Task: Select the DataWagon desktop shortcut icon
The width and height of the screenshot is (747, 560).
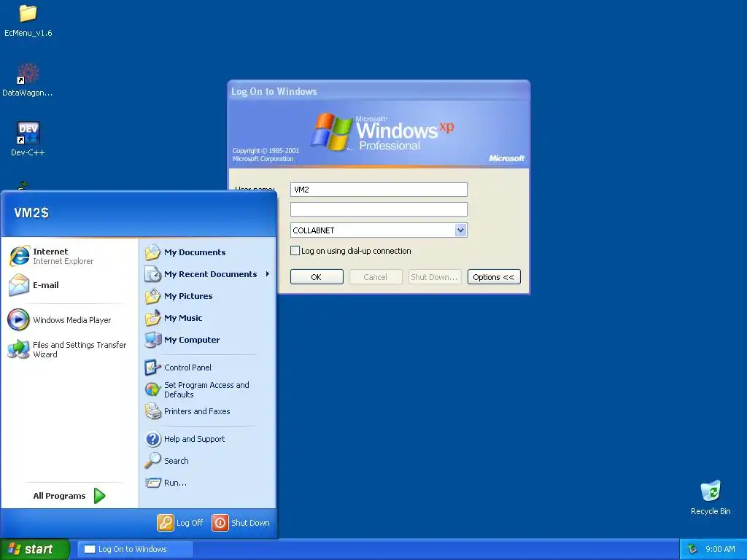Action: pos(28,74)
